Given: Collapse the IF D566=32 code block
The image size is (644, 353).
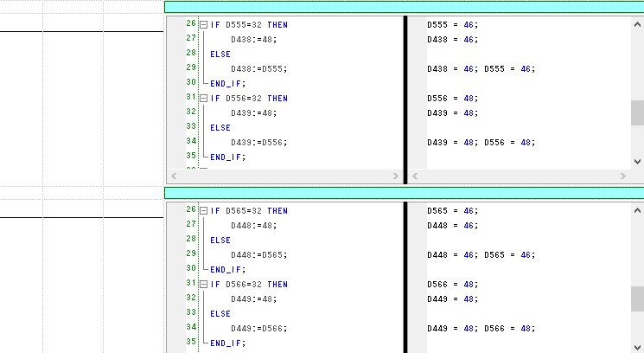Looking at the screenshot, I should tap(203, 285).
